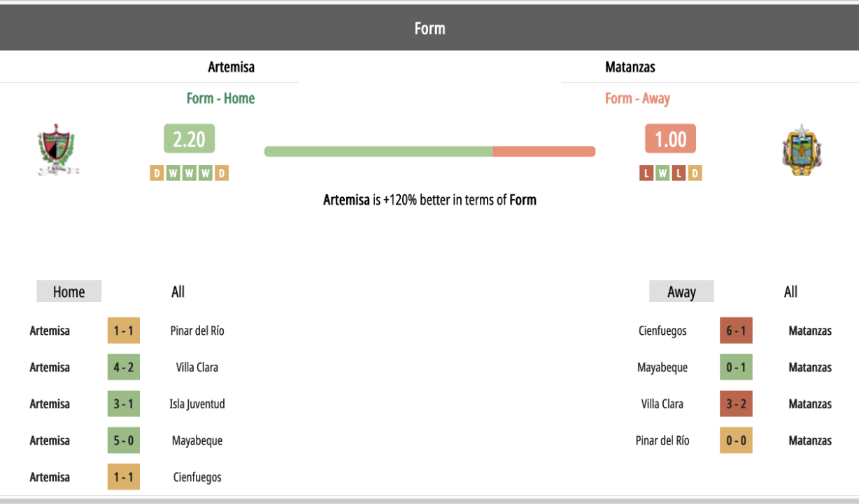Click the green portion of form comparison bar
The height and width of the screenshot is (504, 859).
click(x=378, y=151)
